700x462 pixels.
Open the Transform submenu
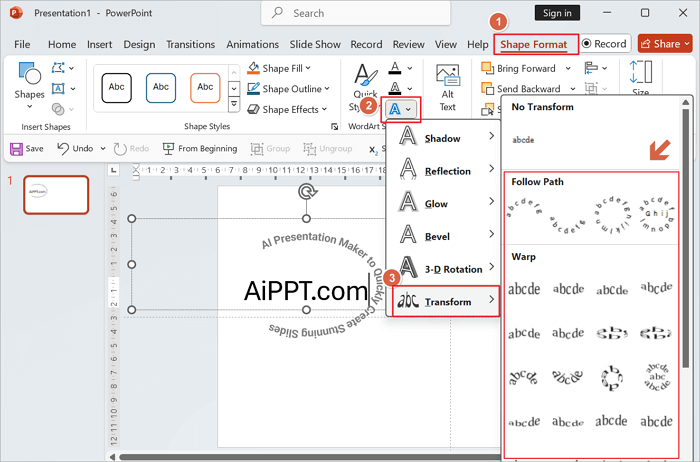click(x=446, y=301)
